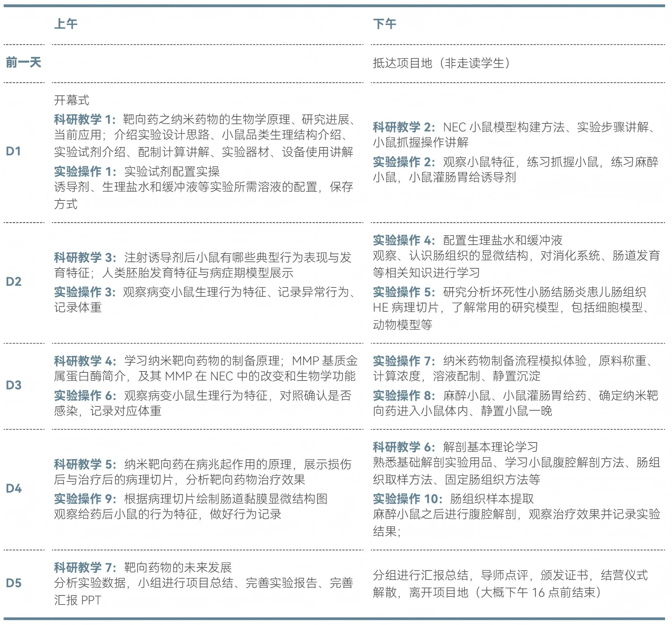Select the 前一天 row label
The width and height of the screenshot is (672, 625).
[x=23, y=63]
